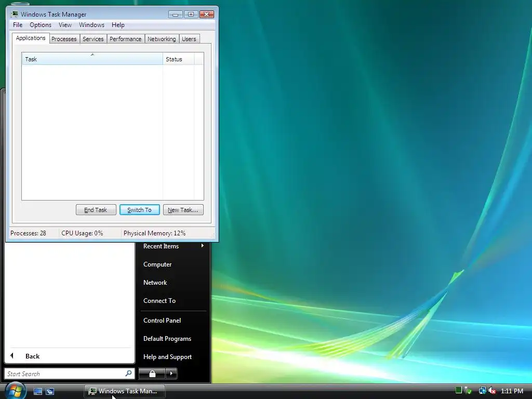Click the Task Manager title bar icon
The height and width of the screenshot is (399, 532).
(14, 14)
